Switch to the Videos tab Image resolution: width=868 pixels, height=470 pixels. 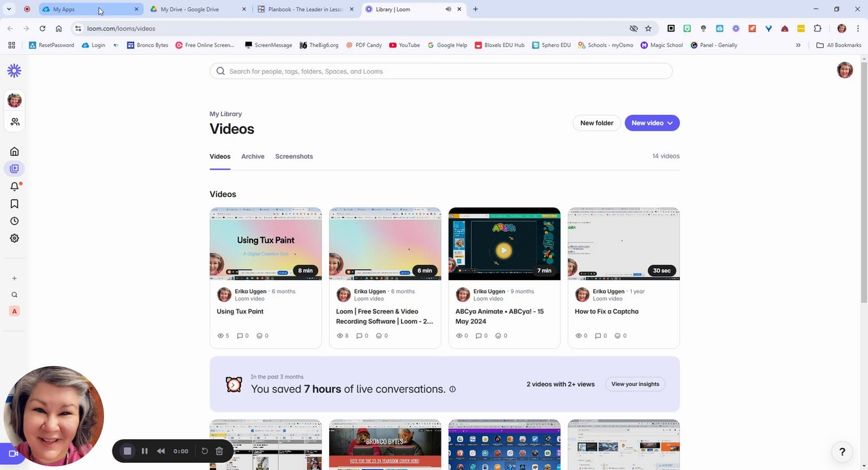pyautogui.click(x=220, y=157)
